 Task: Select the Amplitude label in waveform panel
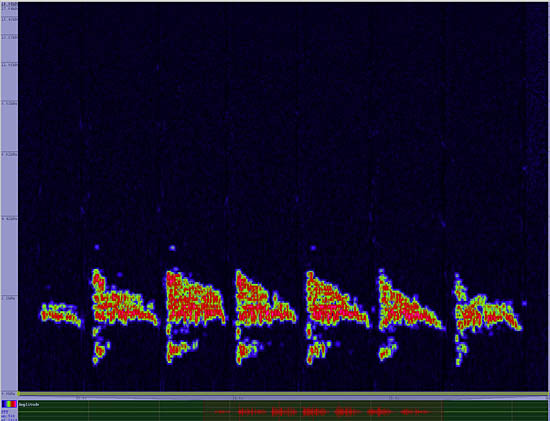tap(29, 405)
